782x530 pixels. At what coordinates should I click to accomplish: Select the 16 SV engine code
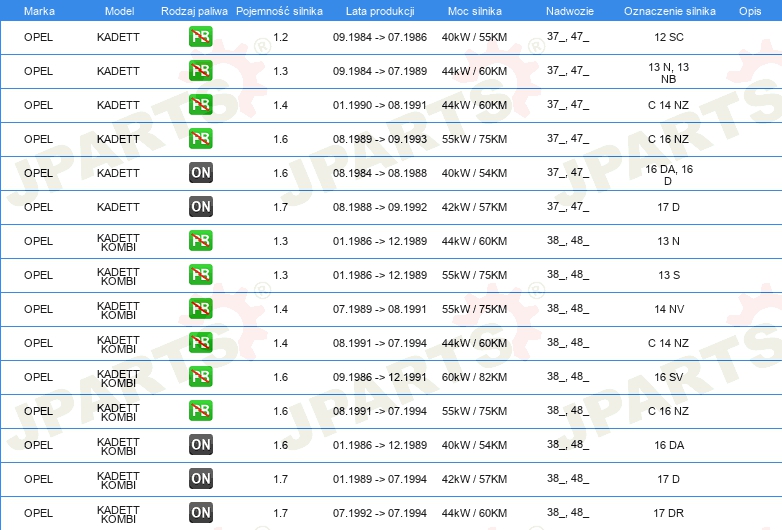pyautogui.click(x=669, y=377)
